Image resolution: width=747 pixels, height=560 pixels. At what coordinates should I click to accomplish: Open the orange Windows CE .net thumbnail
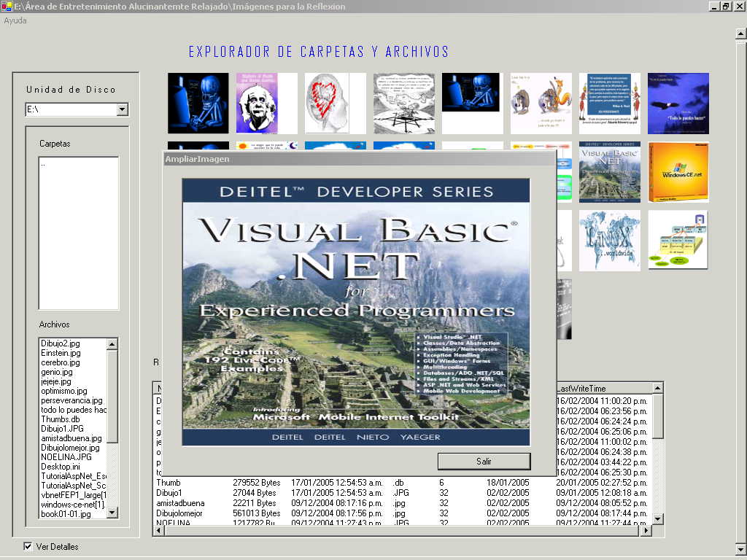678,172
